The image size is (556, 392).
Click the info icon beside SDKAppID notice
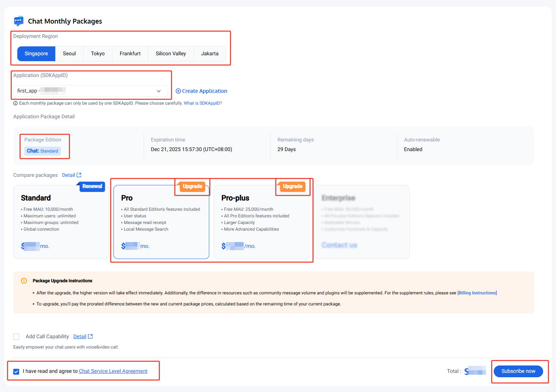[15, 103]
